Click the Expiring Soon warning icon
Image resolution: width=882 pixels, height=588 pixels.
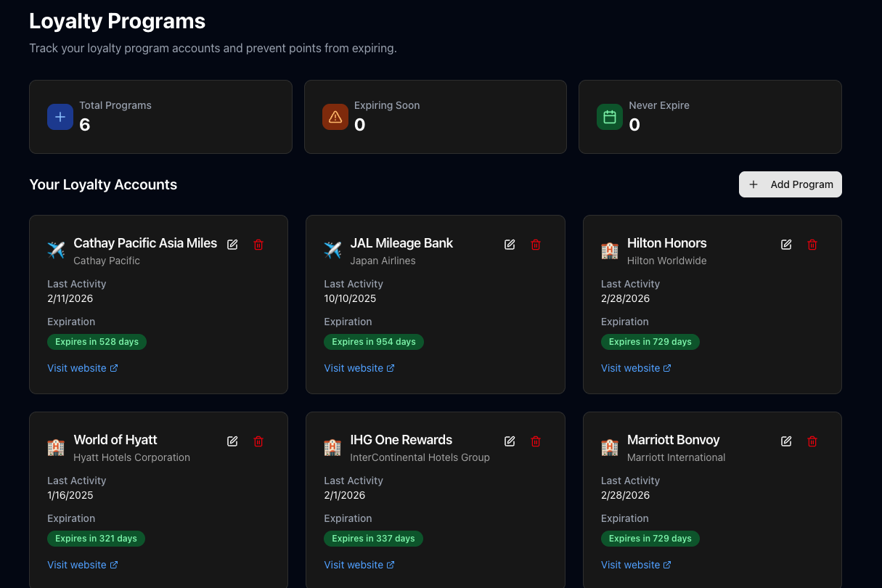335,117
